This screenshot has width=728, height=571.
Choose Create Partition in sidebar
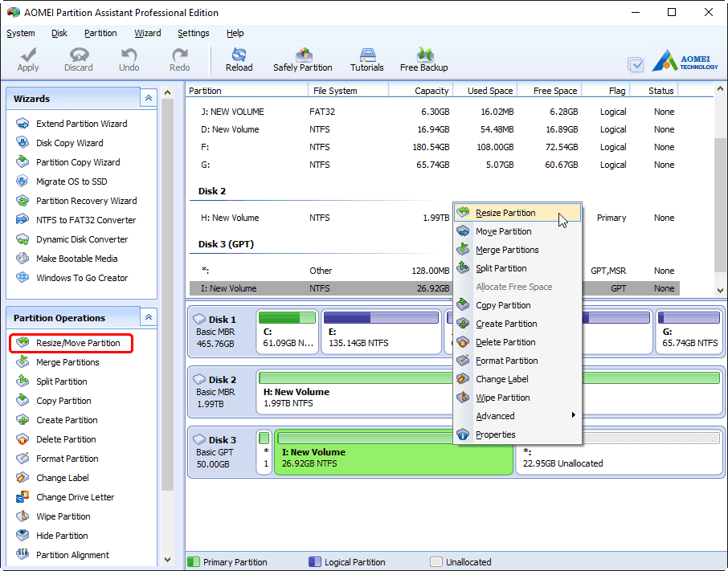click(x=57, y=420)
